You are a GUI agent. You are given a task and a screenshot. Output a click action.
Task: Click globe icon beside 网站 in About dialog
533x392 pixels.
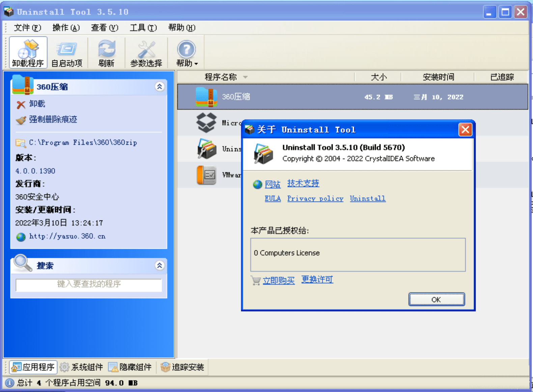pos(257,184)
